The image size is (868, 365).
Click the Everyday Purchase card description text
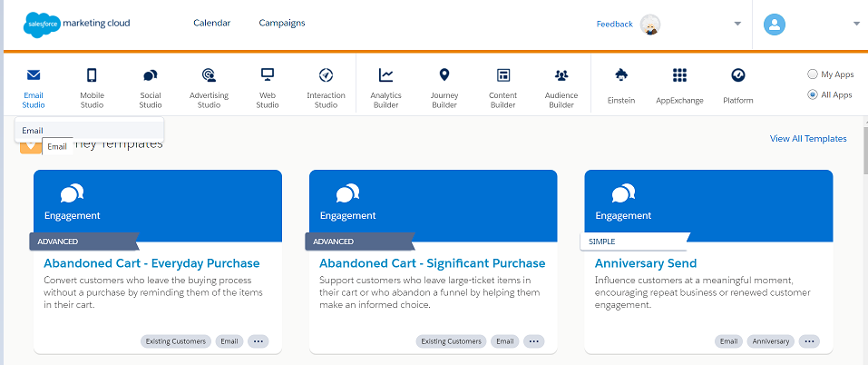pos(152,292)
